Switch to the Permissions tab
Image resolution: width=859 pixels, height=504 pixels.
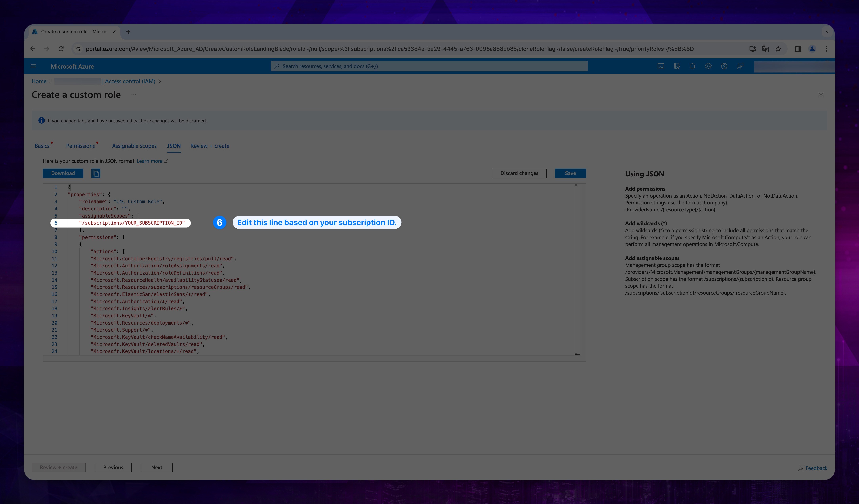click(80, 146)
